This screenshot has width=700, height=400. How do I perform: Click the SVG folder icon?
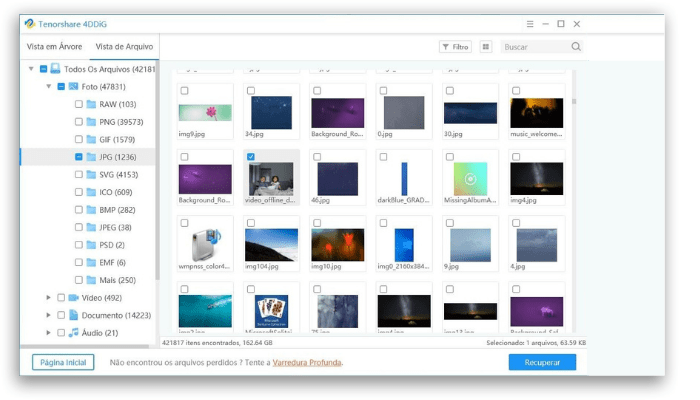(91, 175)
